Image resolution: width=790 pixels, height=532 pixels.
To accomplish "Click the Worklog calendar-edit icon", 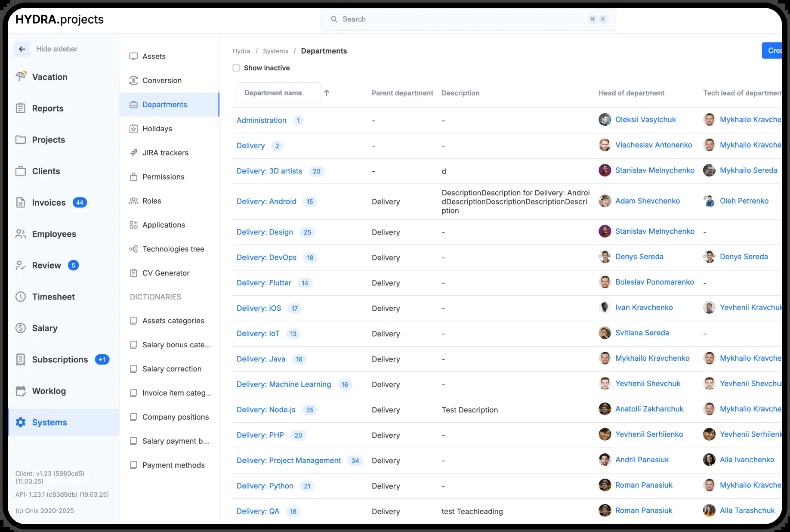I will click(x=21, y=391).
